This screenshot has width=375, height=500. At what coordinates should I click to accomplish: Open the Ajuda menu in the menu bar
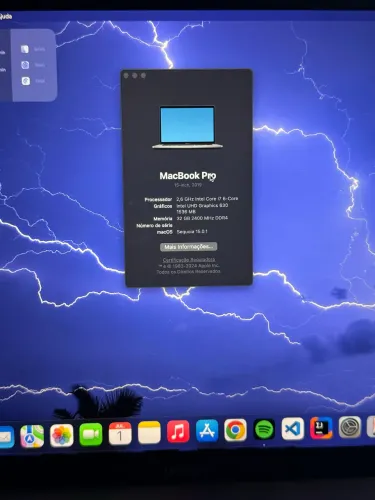tap(6, 16)
